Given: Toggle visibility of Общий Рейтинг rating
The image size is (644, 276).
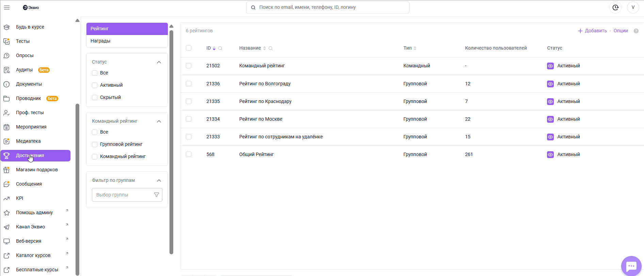Looking at the screenshot, I should (550, 155).
